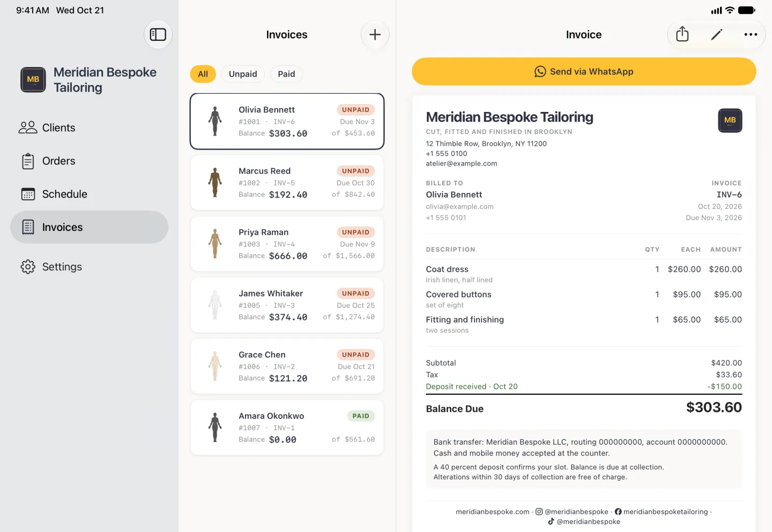Screen dimensions: 772x532
Task: Filter the list to Paid invoices
Action: coord(286,74)
